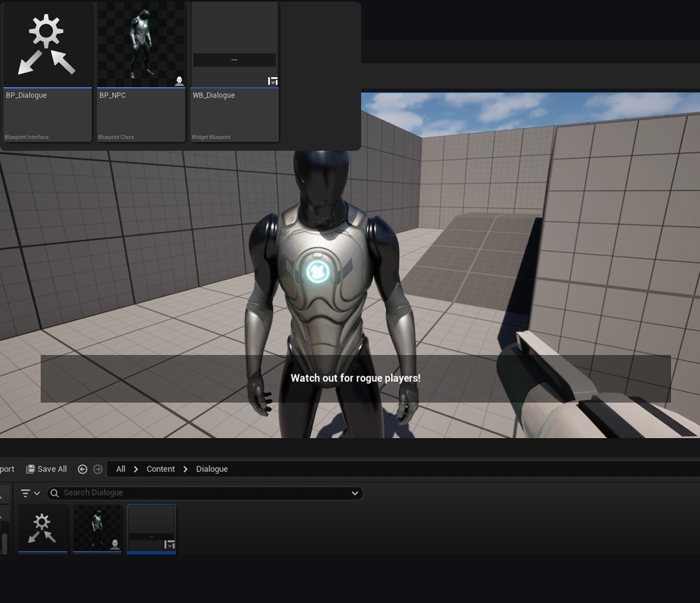Select the WB_Dialogue Widget Blueprint
Viewport: 700px width, 603px height.
pos(234,45)
